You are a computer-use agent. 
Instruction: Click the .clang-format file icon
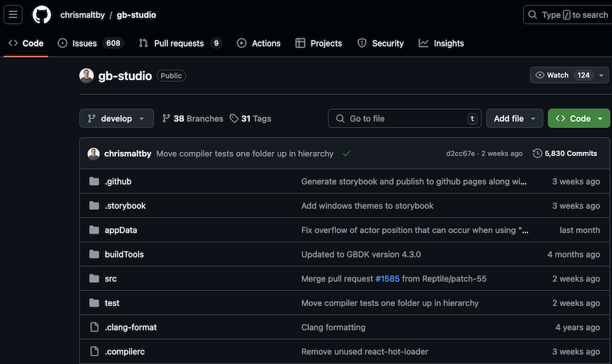tap(94, 327)
